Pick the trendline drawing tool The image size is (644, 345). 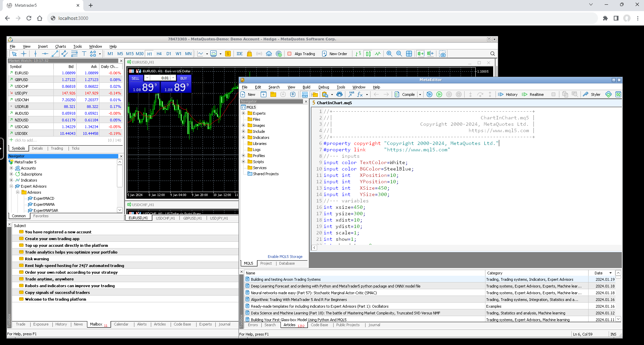(55, 54)
